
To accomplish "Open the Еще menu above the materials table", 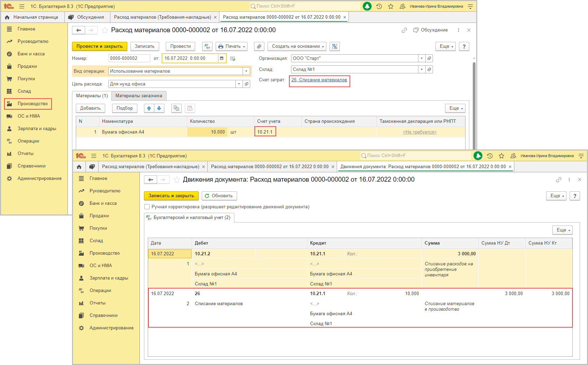I will point(455,108).
